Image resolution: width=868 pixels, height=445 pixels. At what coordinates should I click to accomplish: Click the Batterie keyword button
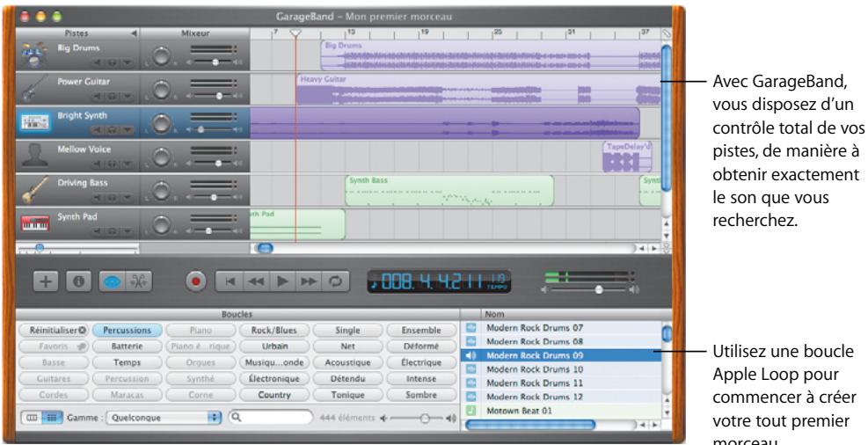pos(127,347)
